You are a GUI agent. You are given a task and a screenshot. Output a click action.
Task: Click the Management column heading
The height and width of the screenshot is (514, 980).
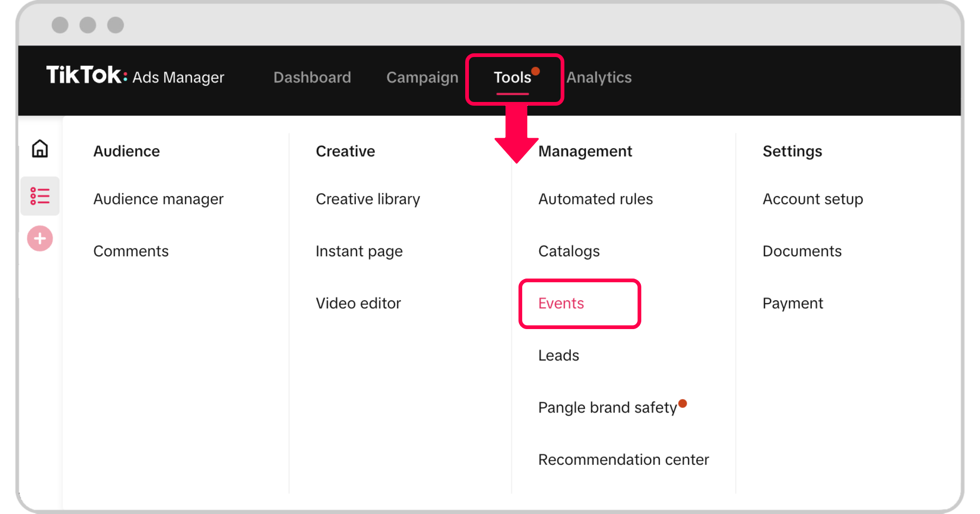click(x=585, y=152)
